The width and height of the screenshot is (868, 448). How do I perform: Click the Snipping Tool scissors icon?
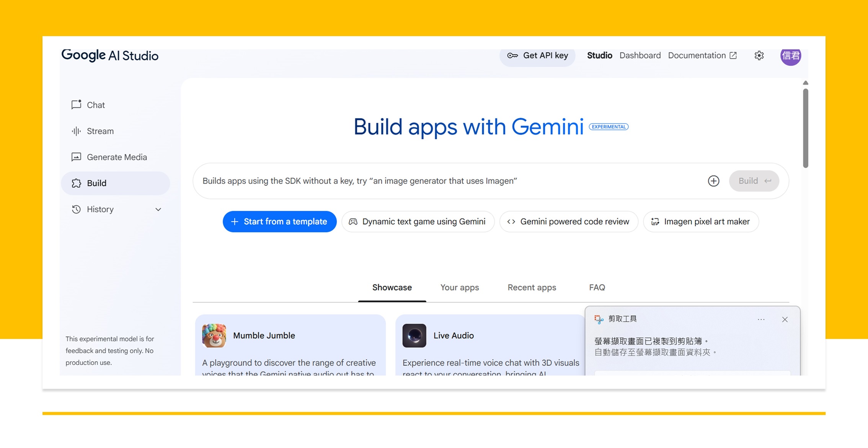[x=599, y=319]
